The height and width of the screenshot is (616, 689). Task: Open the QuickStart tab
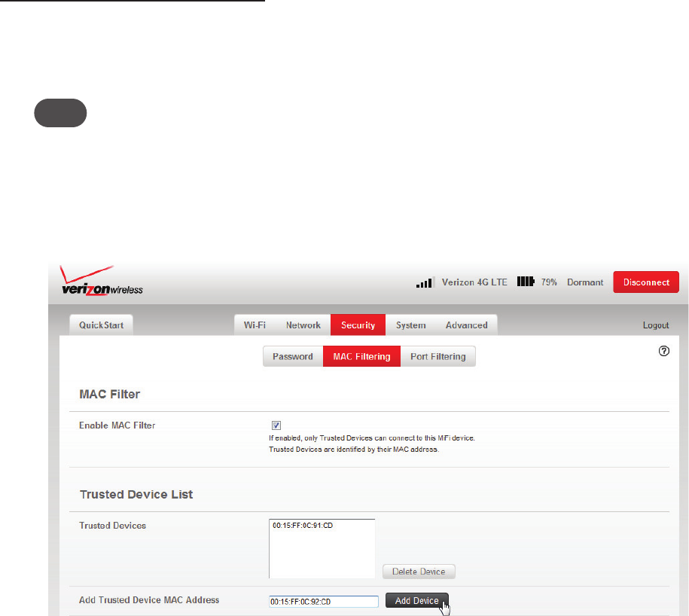101,325
